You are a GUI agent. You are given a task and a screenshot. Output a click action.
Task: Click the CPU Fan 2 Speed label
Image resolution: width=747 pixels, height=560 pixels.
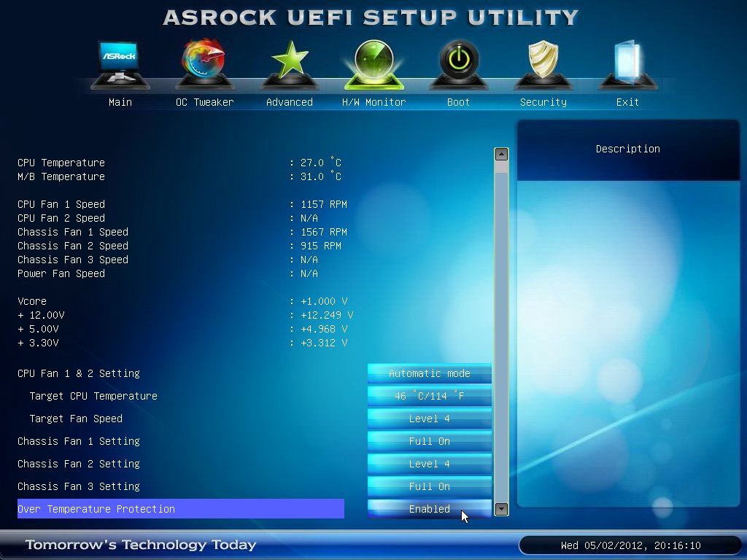(x=61, y=218)
